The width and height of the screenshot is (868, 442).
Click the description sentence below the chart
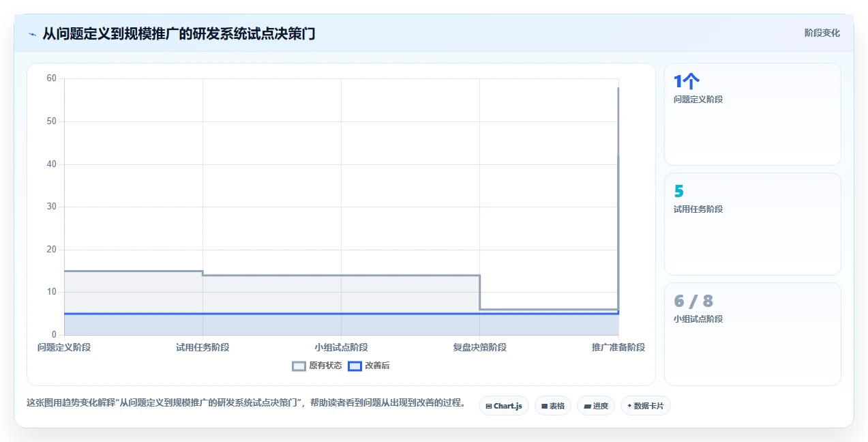pos(246,403)
